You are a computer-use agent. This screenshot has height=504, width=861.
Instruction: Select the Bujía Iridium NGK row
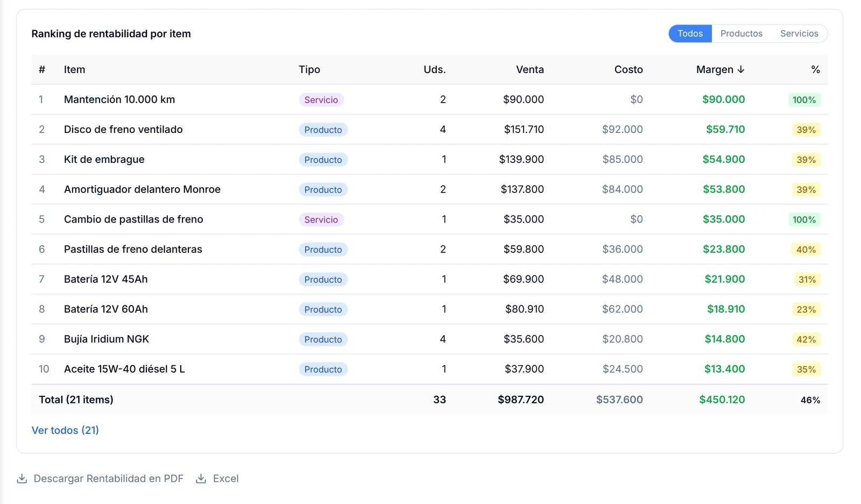429,339
